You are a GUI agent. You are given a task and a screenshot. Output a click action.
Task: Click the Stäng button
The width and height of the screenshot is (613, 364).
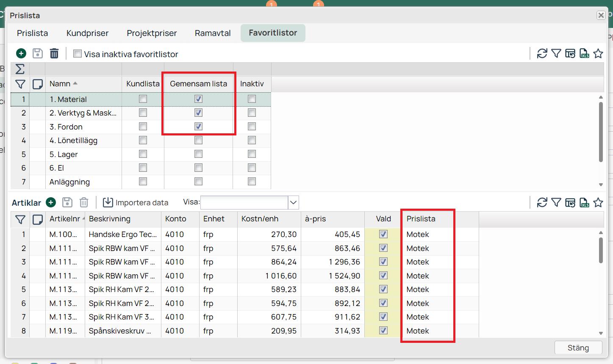pyautogui.click(x=578, y=347)
